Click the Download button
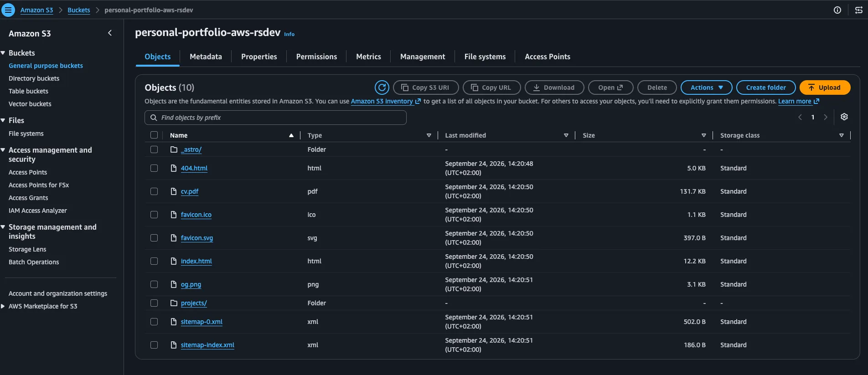 click(x=554, y=87)
